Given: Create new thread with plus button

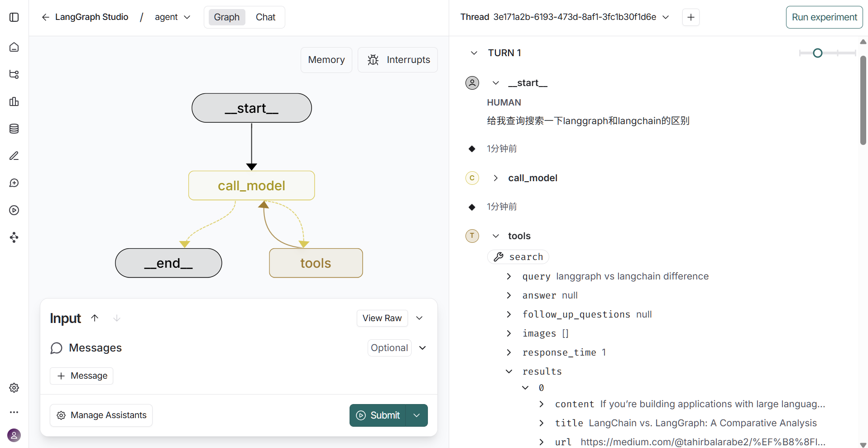Looking at the screenshot, I should [x=691, y=17].
